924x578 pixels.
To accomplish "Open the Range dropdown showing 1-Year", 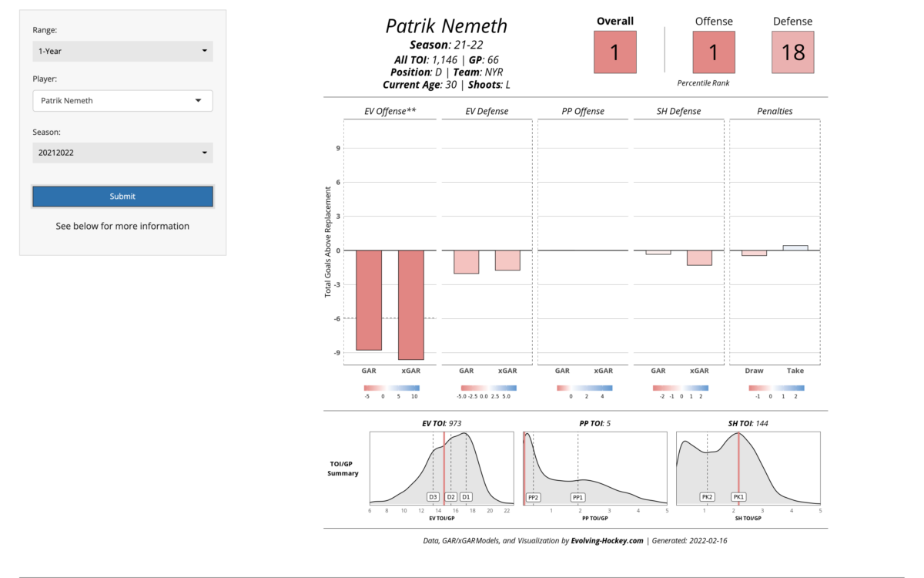I will coord(122,52).
